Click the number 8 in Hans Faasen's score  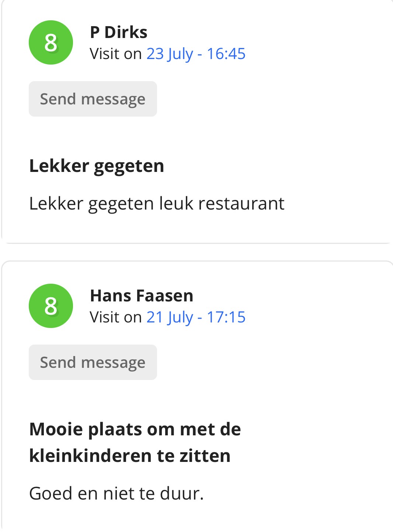[51, 306]
